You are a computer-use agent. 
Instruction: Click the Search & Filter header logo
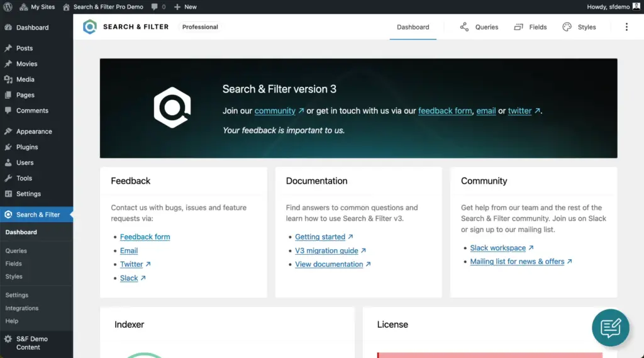[89, 26]
